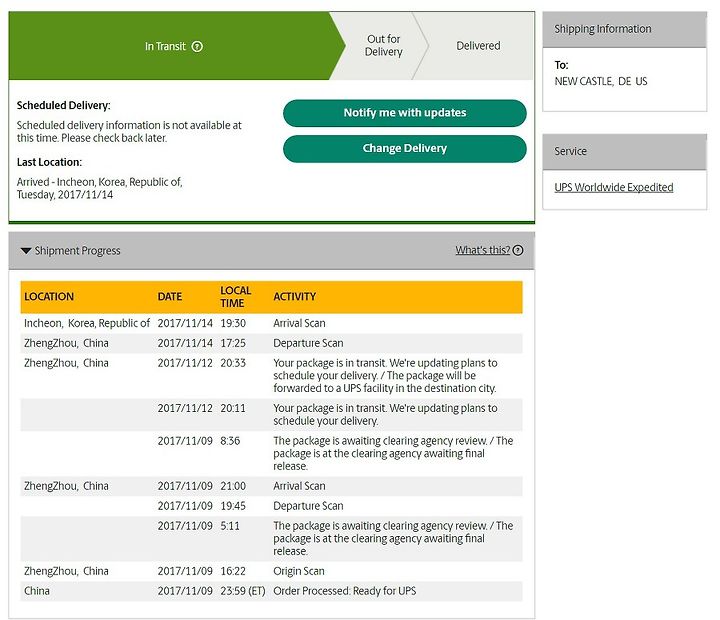
Task: Click the Service panel header
Action: coord(624,152)
